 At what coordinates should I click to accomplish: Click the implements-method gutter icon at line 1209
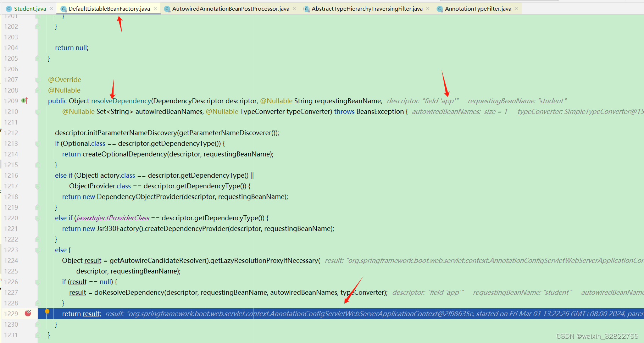pos(24,101)
